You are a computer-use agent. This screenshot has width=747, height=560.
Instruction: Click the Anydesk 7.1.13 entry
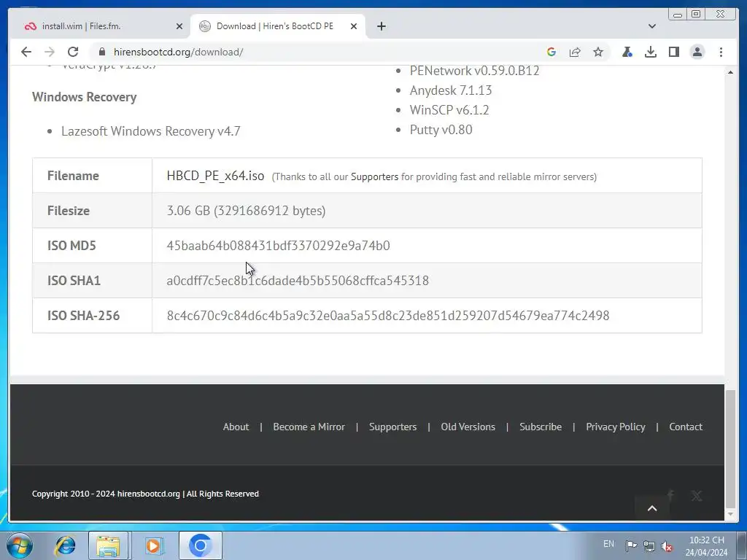[x=451, y=90]
